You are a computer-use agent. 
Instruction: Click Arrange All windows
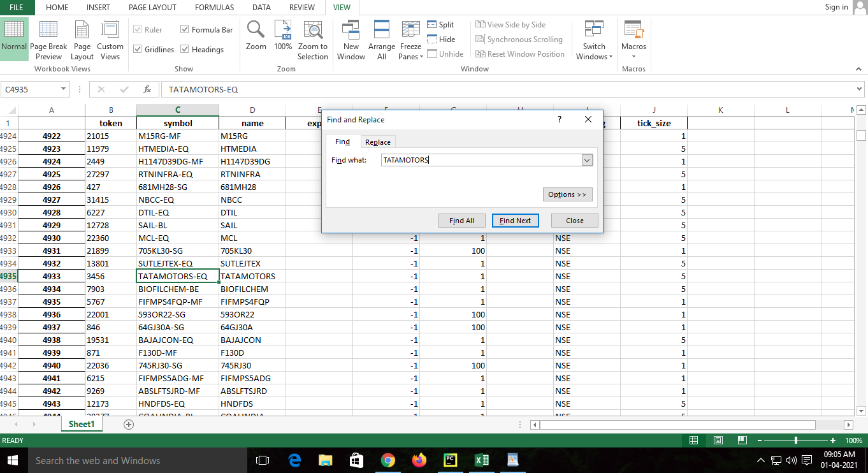pyautogui.click(x=382, y=39)
